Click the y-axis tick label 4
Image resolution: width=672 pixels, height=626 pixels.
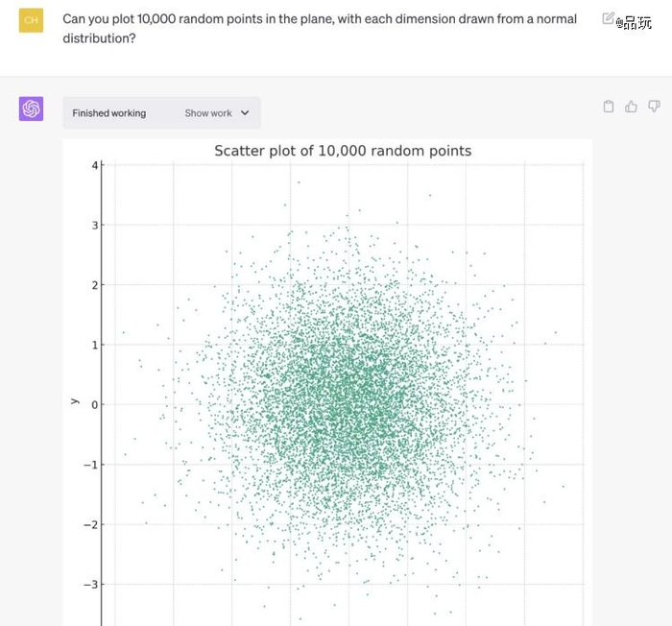pos(95,165)
